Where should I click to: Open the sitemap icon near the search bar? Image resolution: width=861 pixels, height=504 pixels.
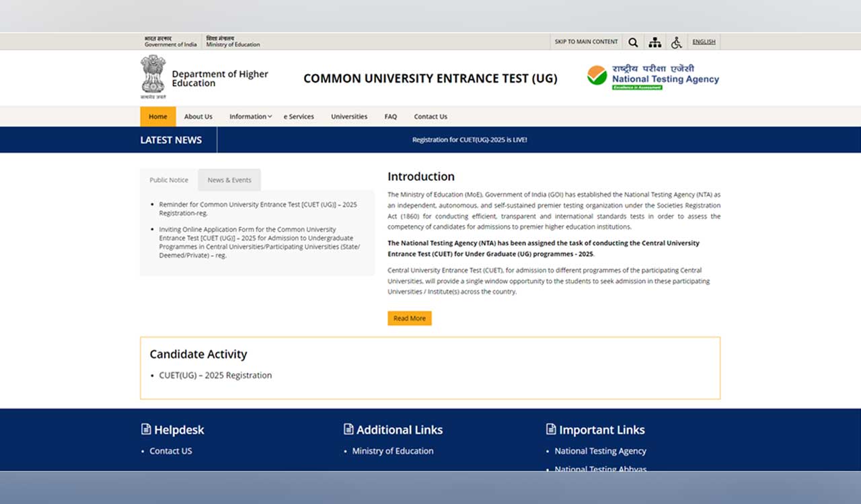[x=654, y=42]
